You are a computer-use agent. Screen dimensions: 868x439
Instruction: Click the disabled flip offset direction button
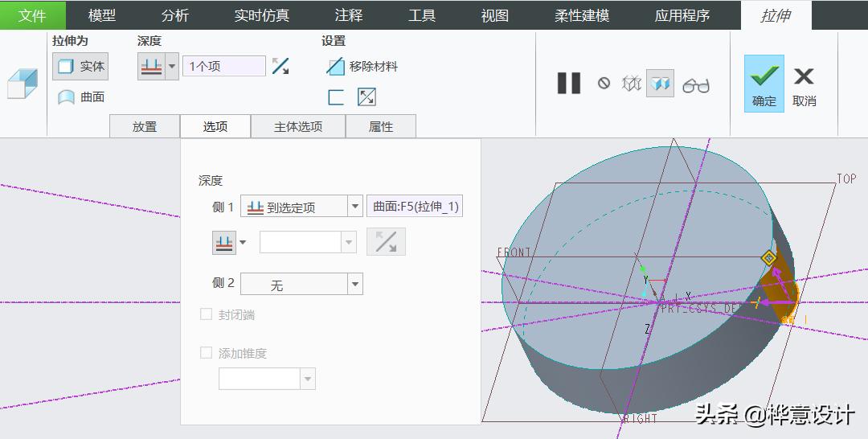click(x=387, y=242)
